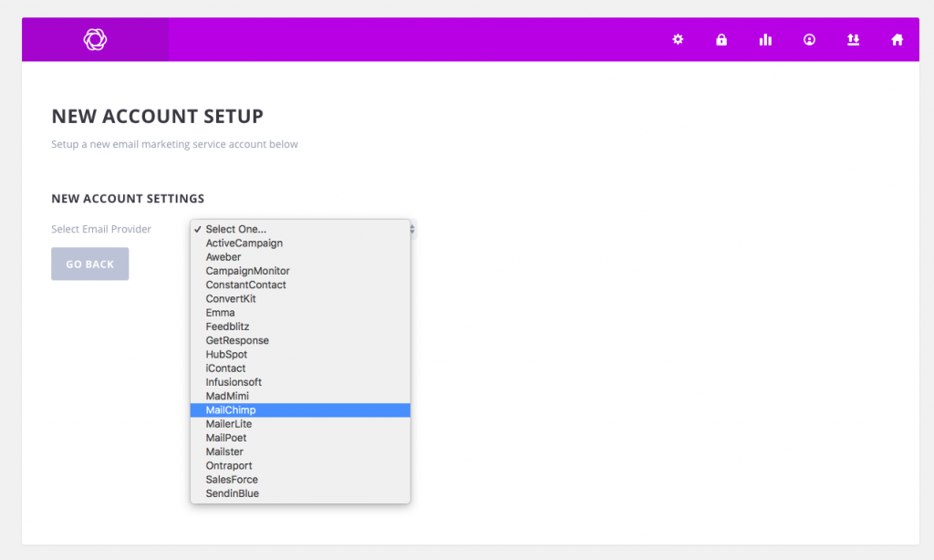The width and height of the screenshot is (934, 560).
Task: Click the Bloom logo icon
Action: click(95, 40)
